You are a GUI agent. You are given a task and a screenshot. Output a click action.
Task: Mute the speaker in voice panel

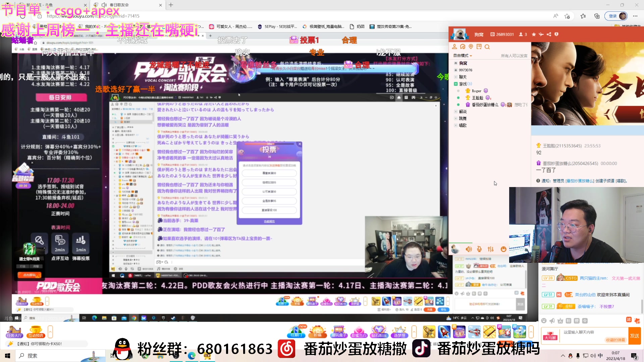pos(469,249)
